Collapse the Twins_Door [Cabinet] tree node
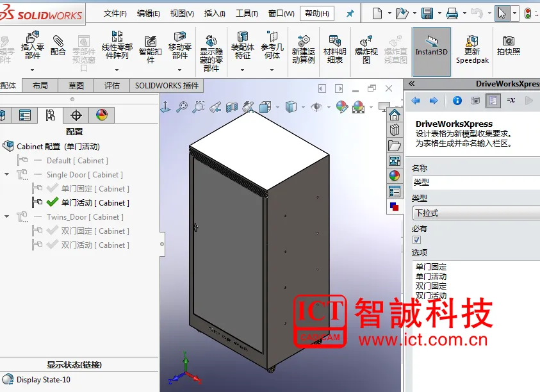The height and width of the screenshot is (392, 540). [7, 216]
